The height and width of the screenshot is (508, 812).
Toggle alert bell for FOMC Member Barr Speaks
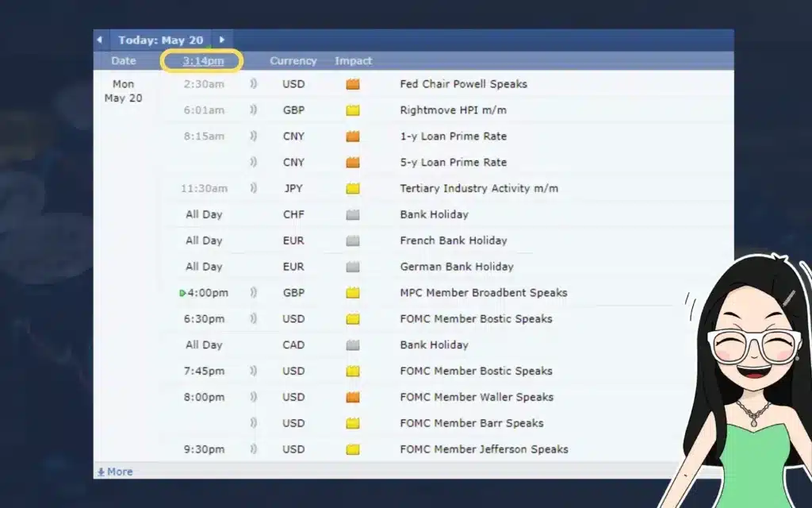click(x=253, y=422)
